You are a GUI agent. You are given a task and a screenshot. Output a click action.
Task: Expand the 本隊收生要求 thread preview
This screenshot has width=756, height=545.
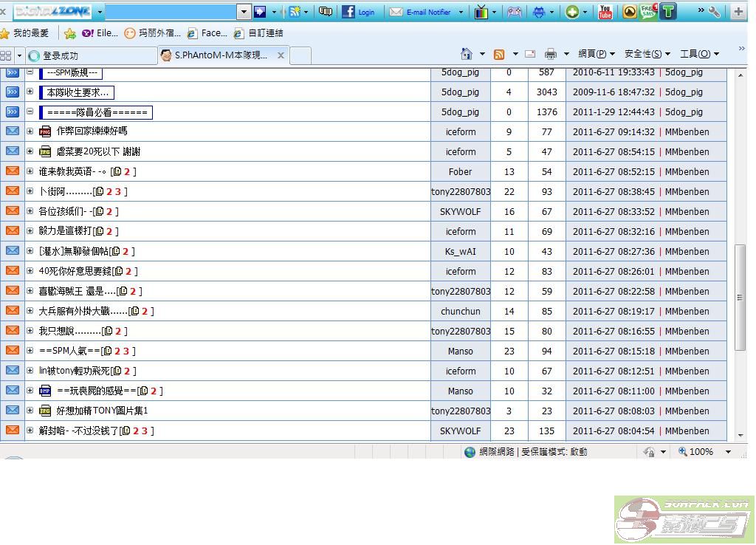click(30, 92)
